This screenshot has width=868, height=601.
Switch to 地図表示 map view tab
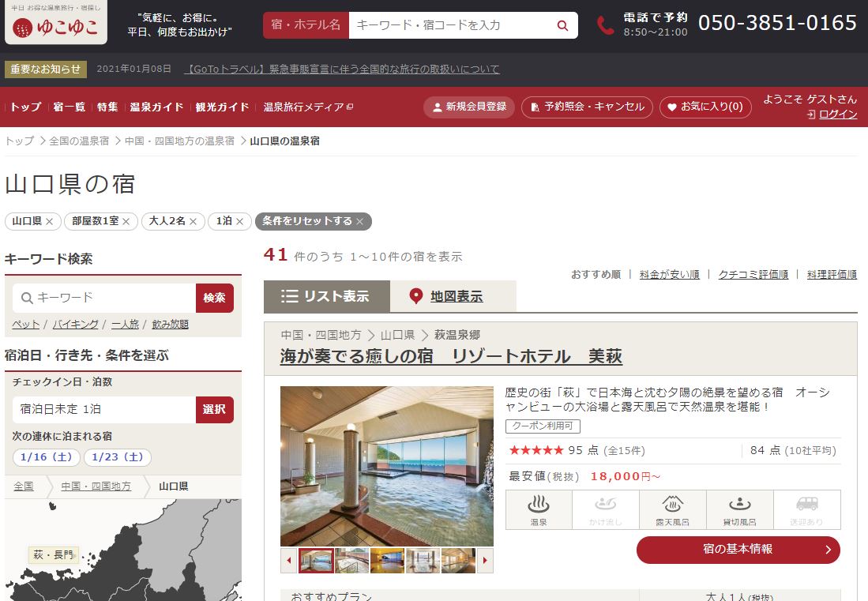click(x=453, y=296)
